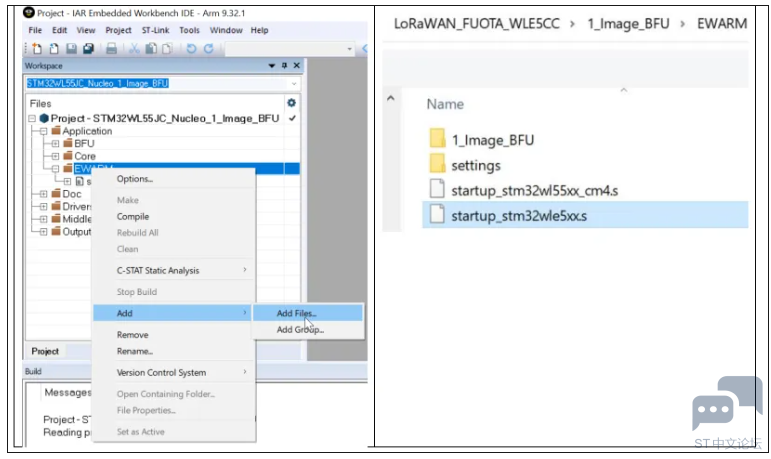Open the File menu
The width and height of the screenshot is (771, 459).
point(35,30)
